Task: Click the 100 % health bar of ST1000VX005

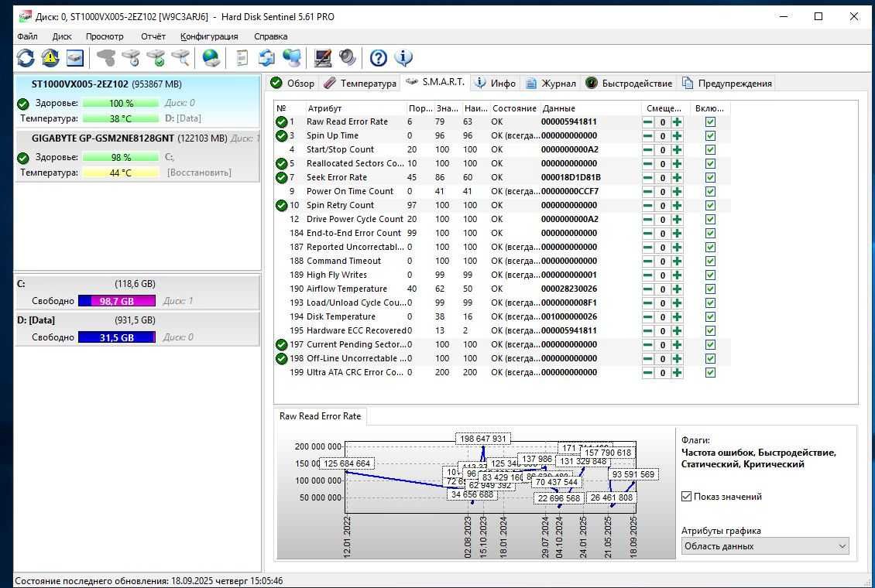Action: point(121,103)
